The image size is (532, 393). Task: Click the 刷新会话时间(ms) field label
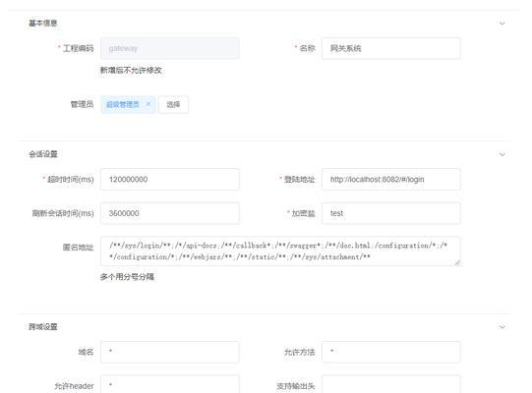(x=63, y=213)
